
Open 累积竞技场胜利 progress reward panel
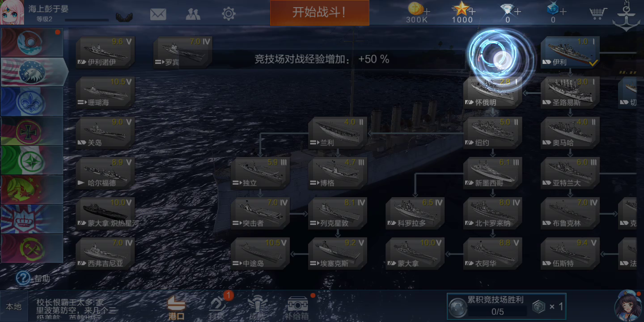point(506,306)
